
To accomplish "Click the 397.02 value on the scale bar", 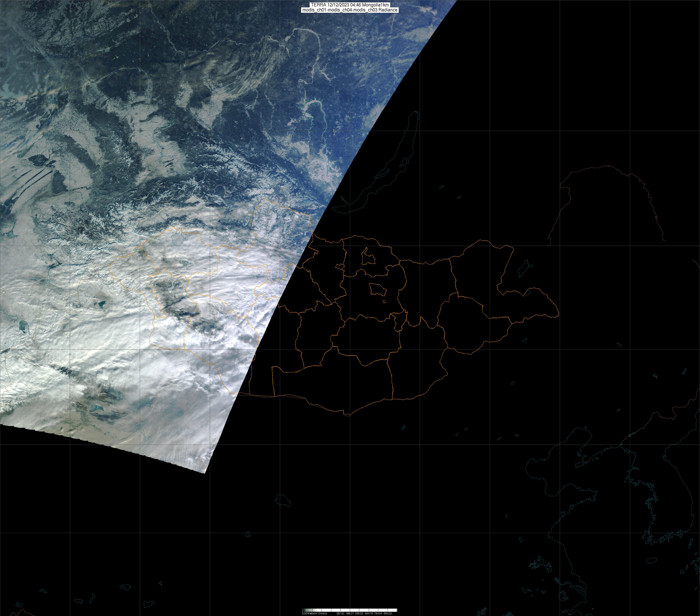I will pos(340,613).
